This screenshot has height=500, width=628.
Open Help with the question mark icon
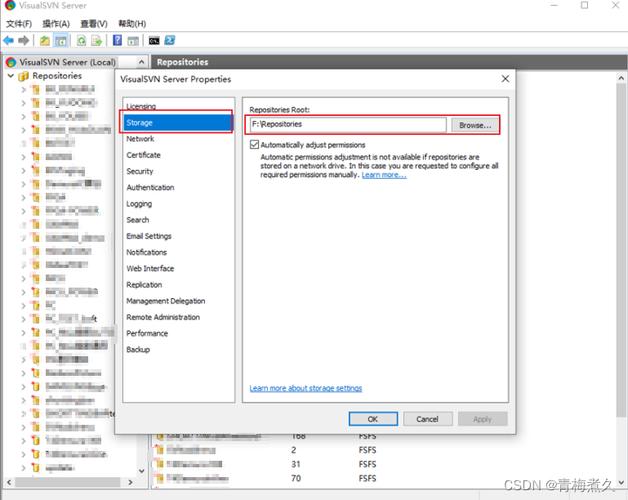click(117, 40)
